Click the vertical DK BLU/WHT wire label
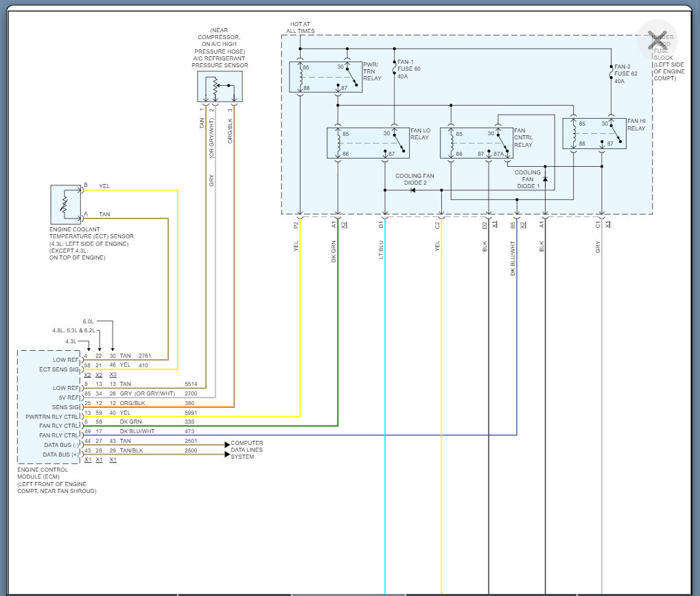 point(513,257)
